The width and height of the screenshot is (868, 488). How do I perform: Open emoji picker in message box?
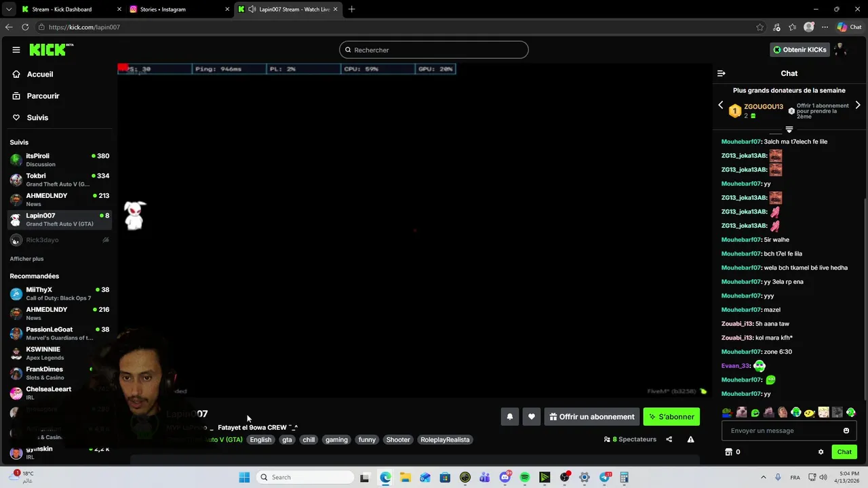tap(846, 430)
